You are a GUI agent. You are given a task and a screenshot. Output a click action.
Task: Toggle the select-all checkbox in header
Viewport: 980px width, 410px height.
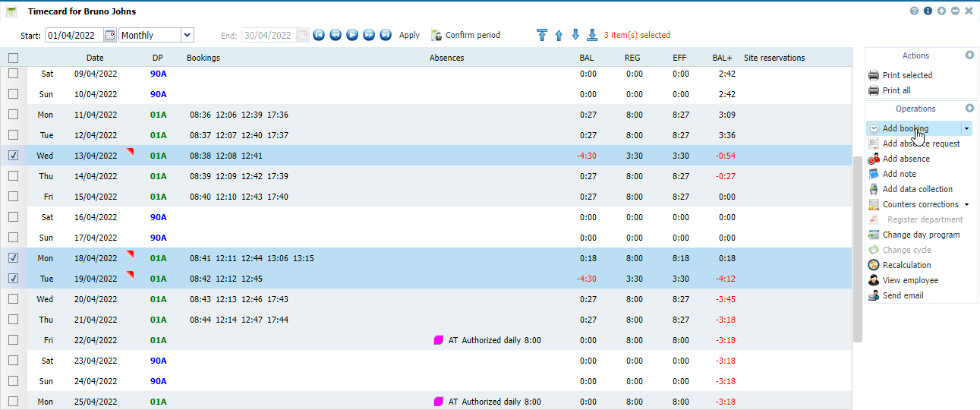13,58
